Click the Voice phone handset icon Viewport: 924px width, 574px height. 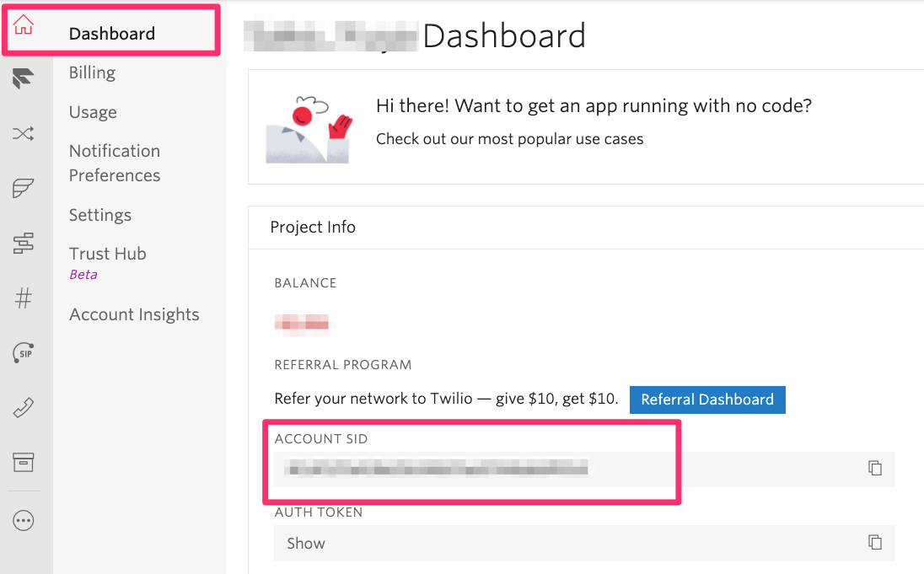point(24,408)
